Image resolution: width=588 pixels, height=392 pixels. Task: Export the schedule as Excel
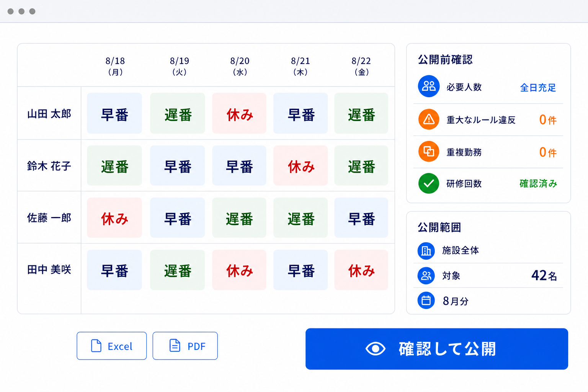tap(112, 346)
